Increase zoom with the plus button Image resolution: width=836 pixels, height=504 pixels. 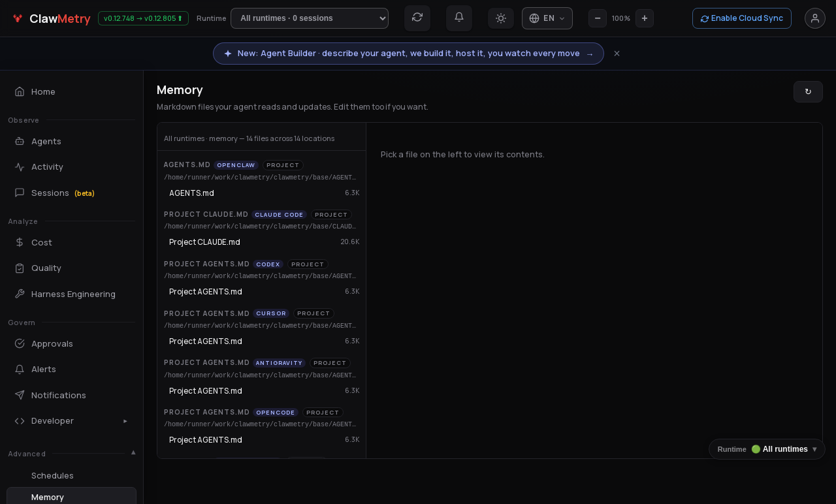(645, 18)
